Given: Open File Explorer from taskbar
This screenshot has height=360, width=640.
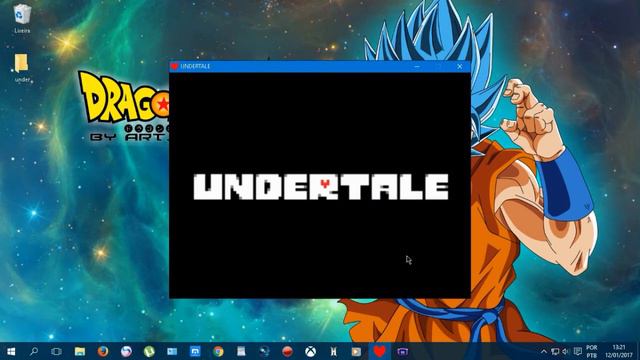Looking at the screenshot, I should pos(80,351).
